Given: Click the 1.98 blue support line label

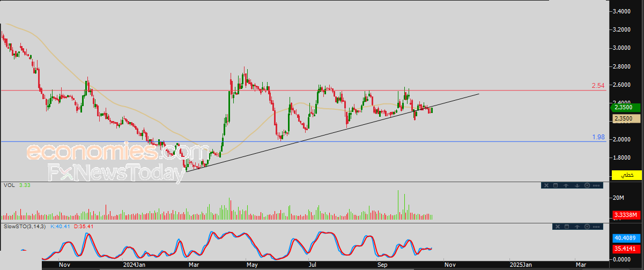Looking at the screenshot, I should (x=598, y=137).
